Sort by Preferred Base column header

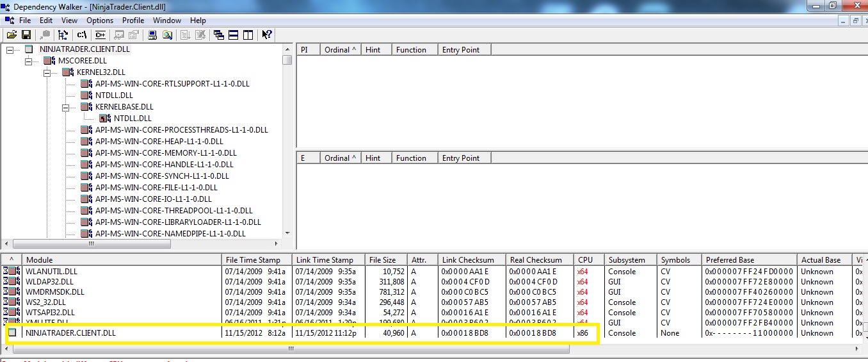click(x=750, y=260)
